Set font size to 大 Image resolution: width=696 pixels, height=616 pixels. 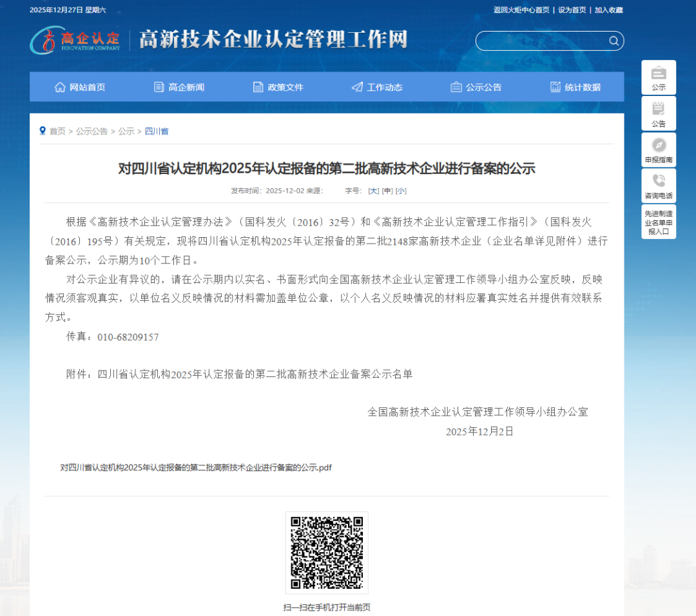(374, 191)
